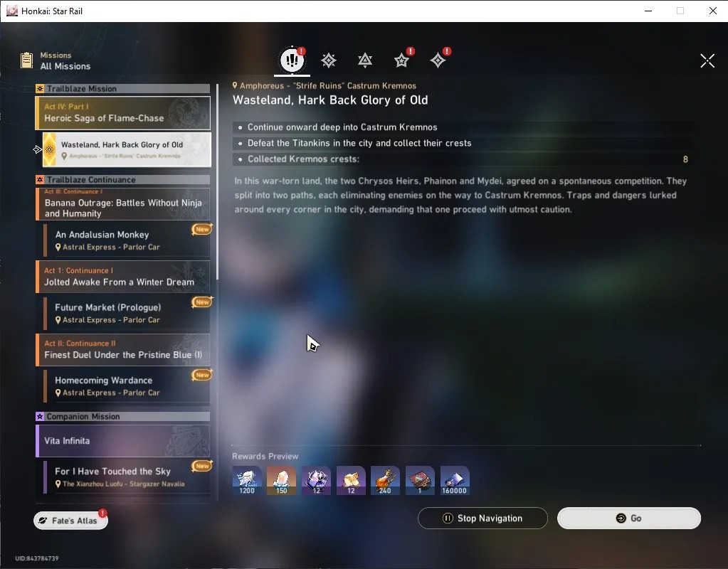Minimize the Honkai: Star Rail window
The width and height of the screenshot is (728, 569).
(x=648, y=11)
